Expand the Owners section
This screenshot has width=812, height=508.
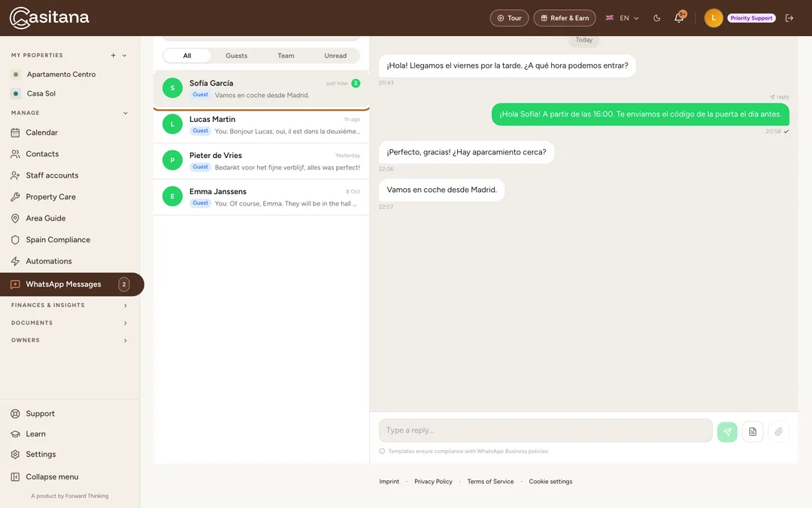point(69,341)
